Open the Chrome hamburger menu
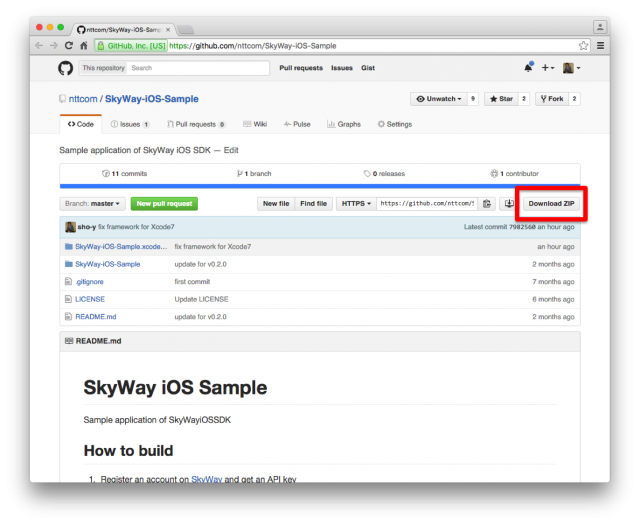The height and width of the screenshot is (525, 640). (x=600, y=45)
